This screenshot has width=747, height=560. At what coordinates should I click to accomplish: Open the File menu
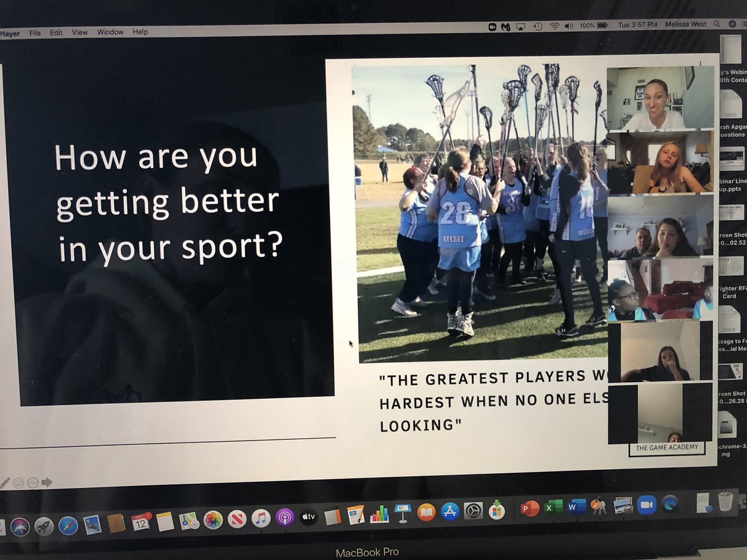[35, 33]
